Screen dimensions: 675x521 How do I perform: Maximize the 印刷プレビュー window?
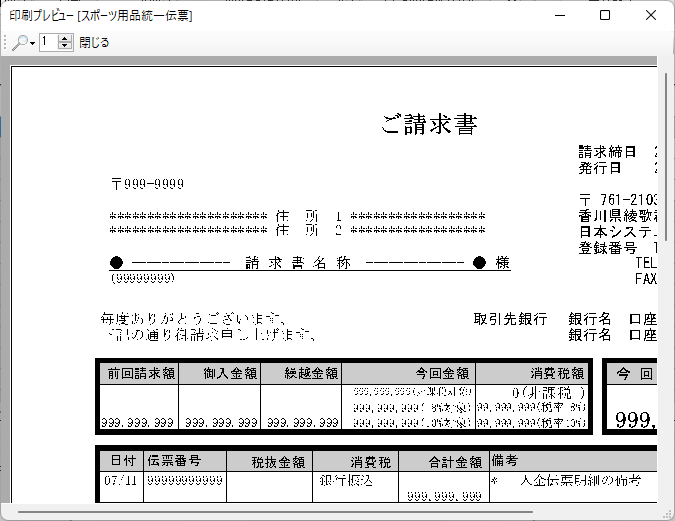(605, 15)
